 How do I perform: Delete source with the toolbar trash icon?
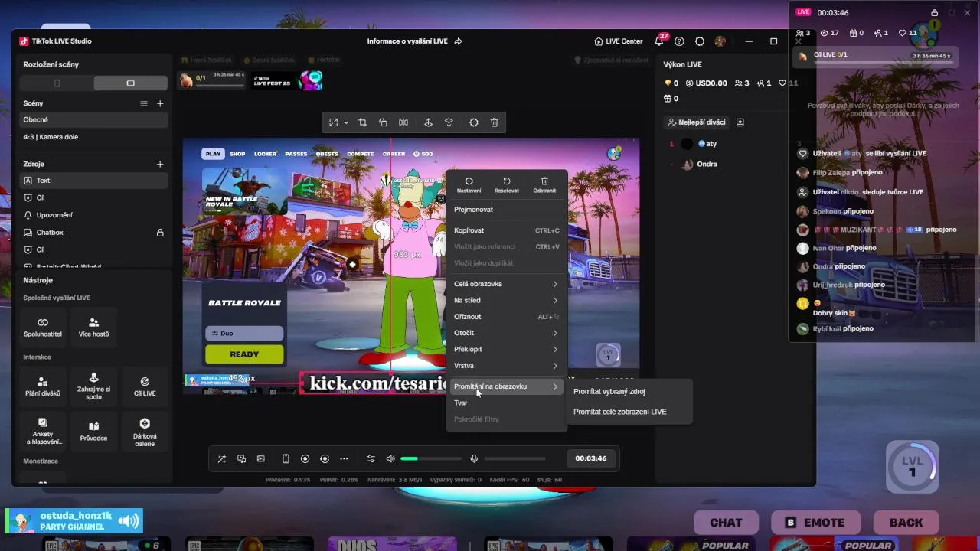coord(495,122)
